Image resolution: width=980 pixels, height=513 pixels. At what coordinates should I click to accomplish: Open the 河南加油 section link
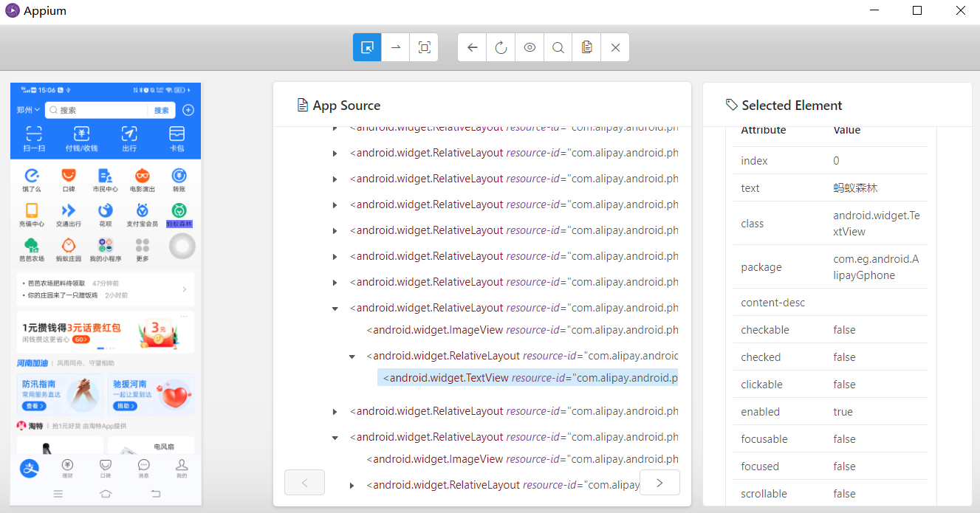[x=32, y=363]
